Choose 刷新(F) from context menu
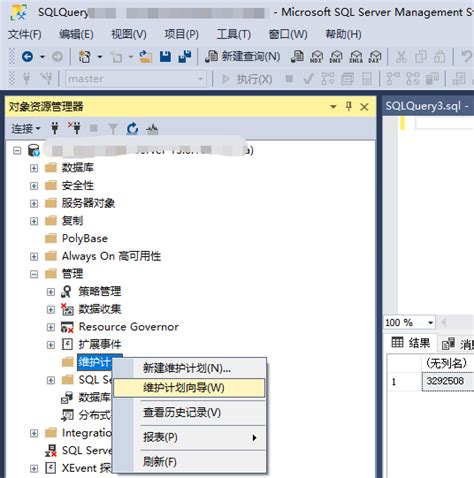Screen dimensions: 474x478 (189, 462)
